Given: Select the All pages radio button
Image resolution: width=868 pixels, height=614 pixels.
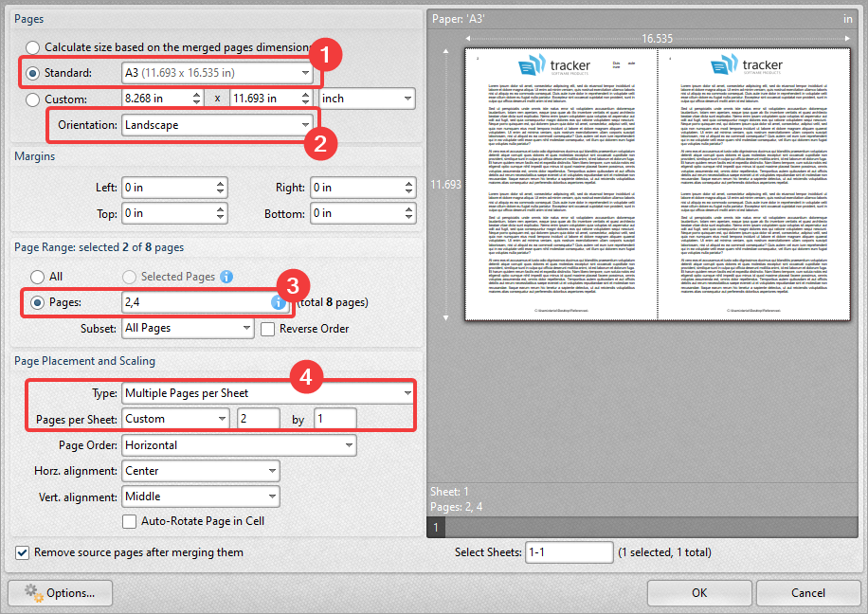Looking at the screenshot, I should point(38,277).
